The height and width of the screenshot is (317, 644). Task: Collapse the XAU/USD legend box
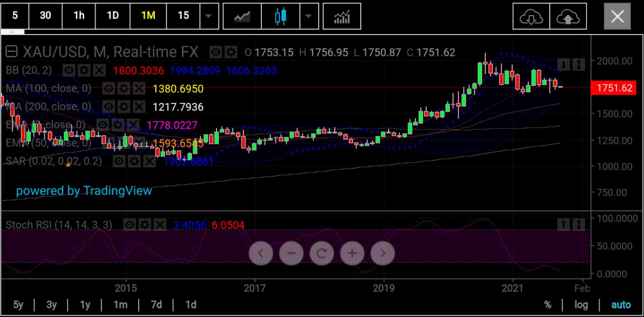[x=12, y=52]
